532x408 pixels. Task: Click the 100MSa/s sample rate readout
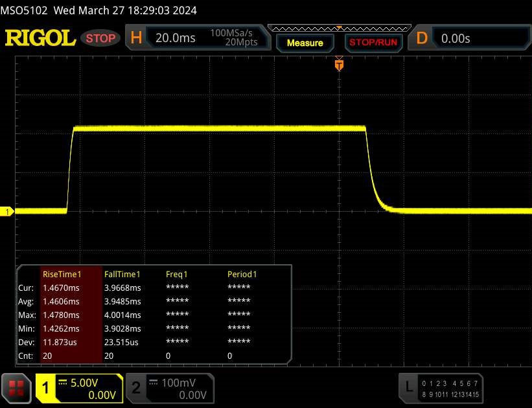[x=231, y=33]
